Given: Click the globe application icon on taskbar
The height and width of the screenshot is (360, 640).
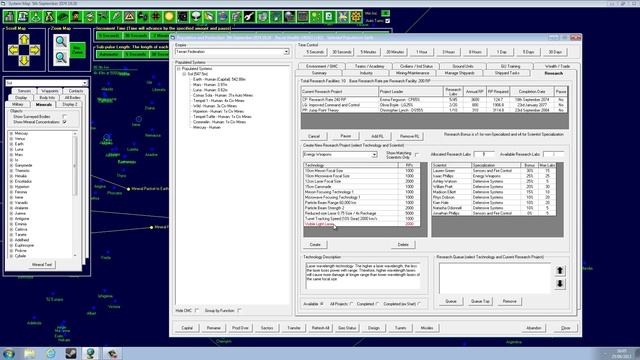Looking at the screenshot, I should [x=91, y=353].
